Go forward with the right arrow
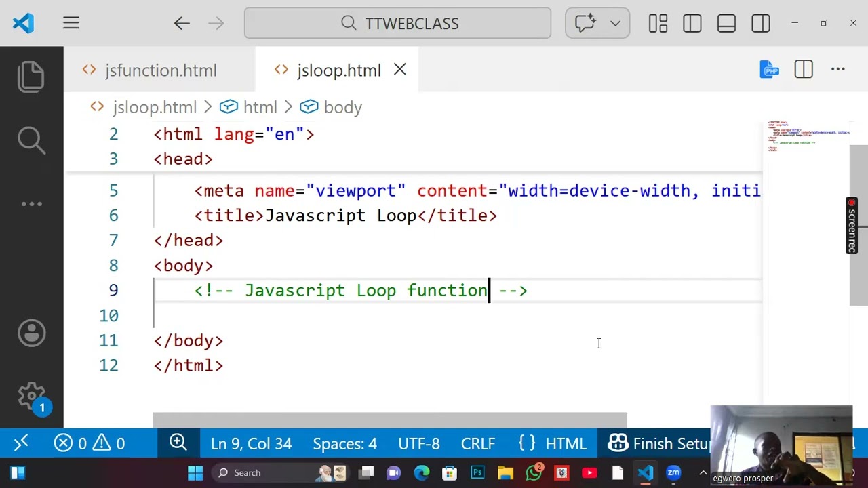The height and width of the screenshot is (488, 868). tap(216, 24)
